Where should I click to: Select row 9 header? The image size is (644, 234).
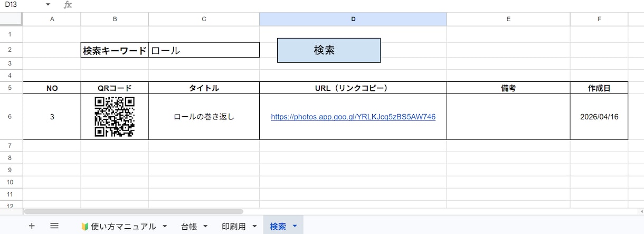pos(11,170)
